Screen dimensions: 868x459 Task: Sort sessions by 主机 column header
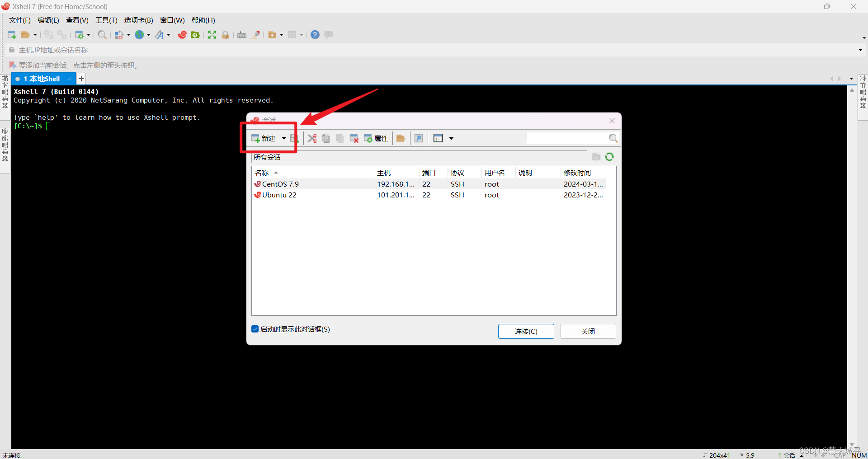396,173
